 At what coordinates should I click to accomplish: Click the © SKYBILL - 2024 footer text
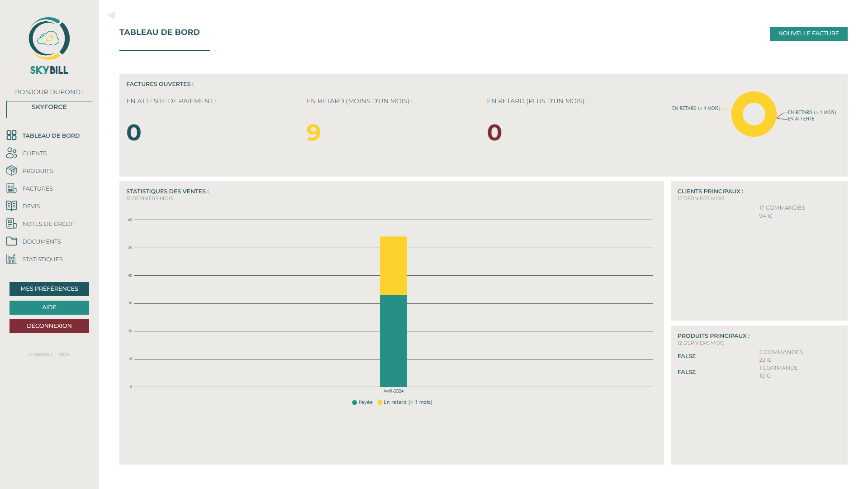pos(49,355)
